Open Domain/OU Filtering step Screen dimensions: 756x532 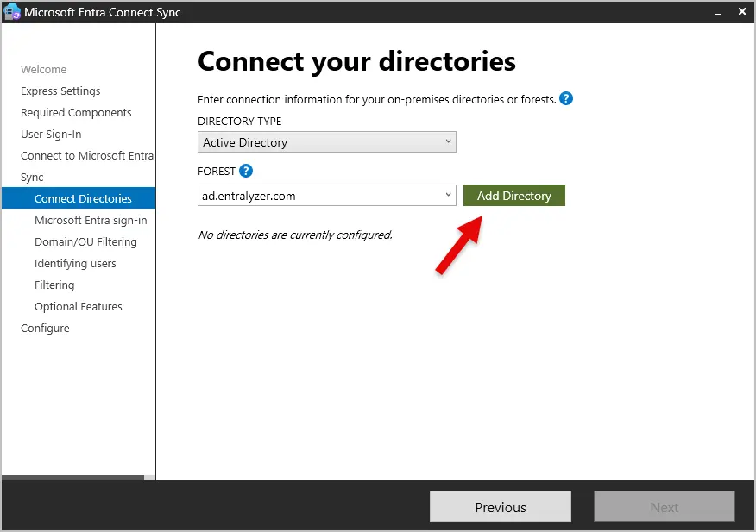click(x=85, y=242)
